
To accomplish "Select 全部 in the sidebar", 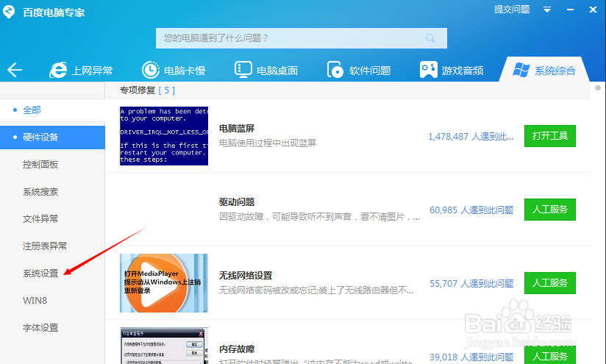I will pyautogui.click(x=52, y=110).
